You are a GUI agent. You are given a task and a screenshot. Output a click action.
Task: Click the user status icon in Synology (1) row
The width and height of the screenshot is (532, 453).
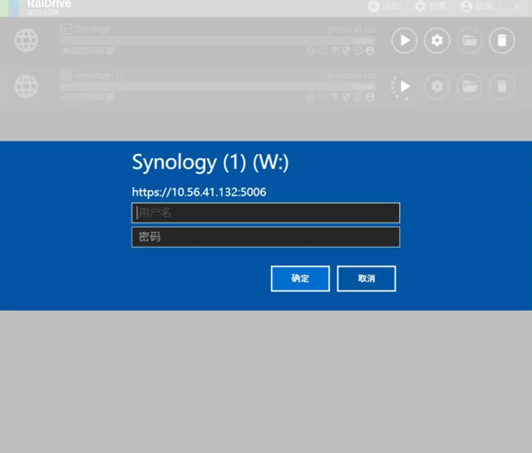click(x=370, y=97)
